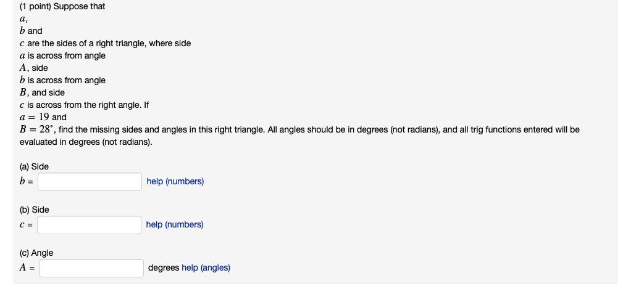Click the side b answer input field

pos(90,181)
